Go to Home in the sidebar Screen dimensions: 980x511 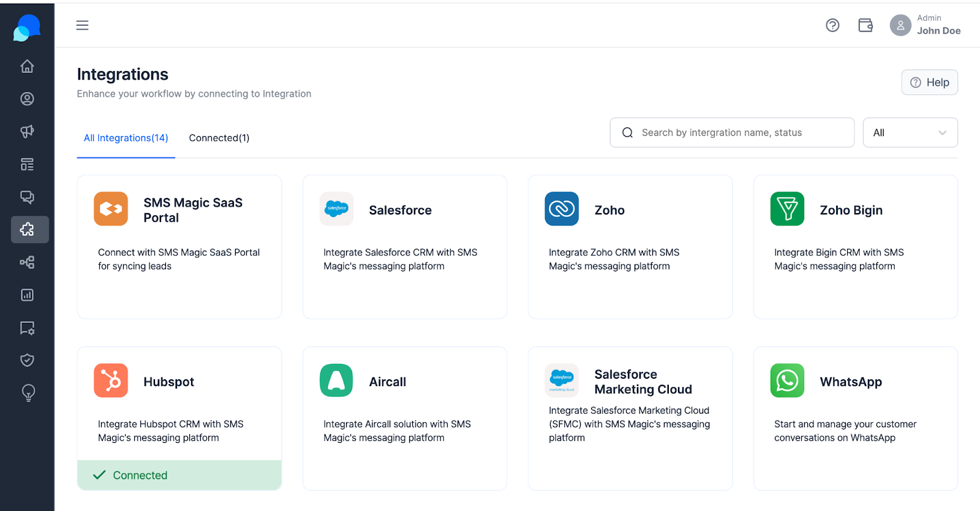tap(27, 66)
